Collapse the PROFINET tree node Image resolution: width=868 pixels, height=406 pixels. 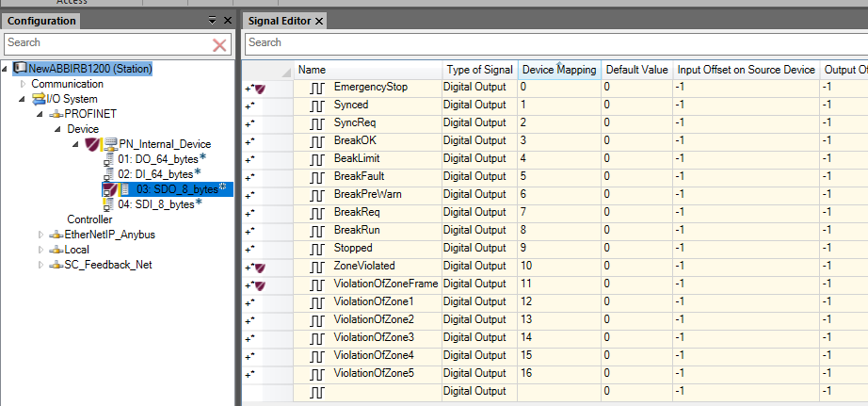[40, 114]
